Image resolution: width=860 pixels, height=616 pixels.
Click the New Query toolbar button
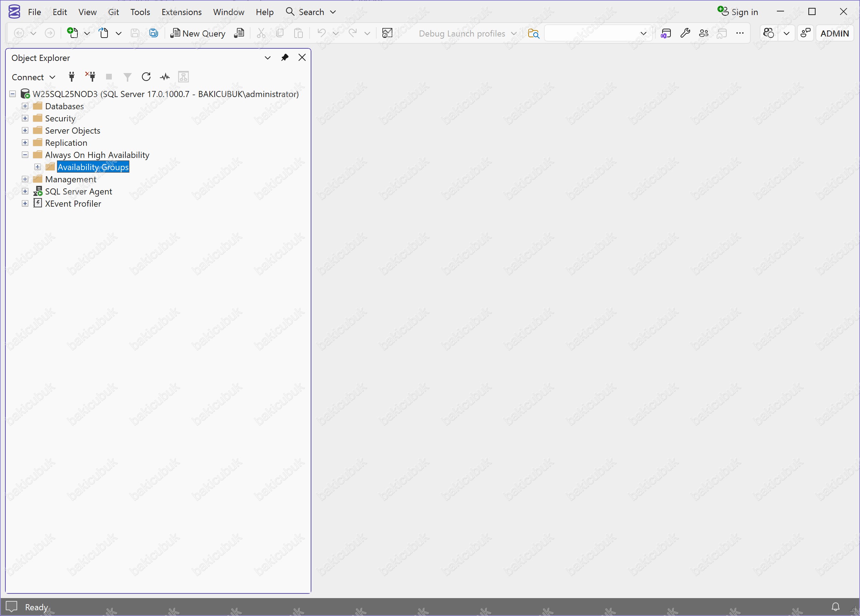point(198,33)
